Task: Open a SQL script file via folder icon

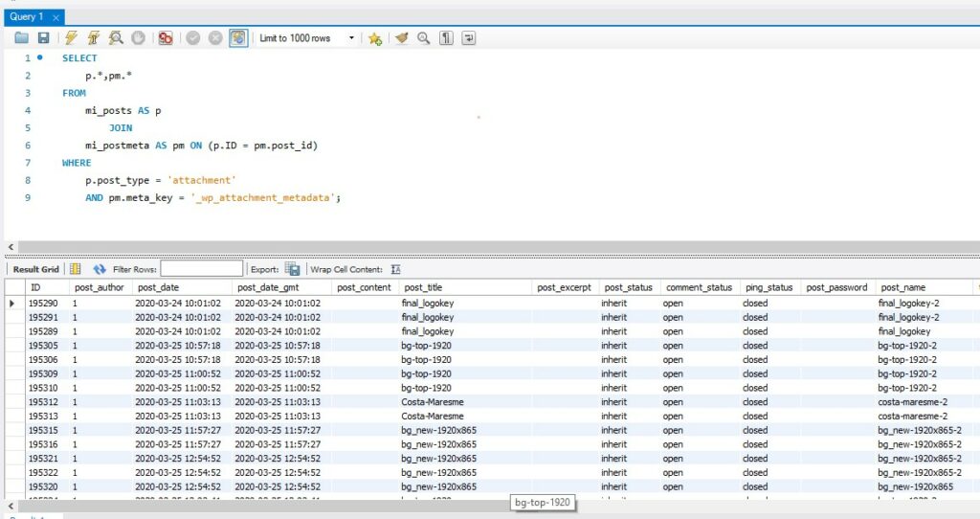Action: coord(21,38)
